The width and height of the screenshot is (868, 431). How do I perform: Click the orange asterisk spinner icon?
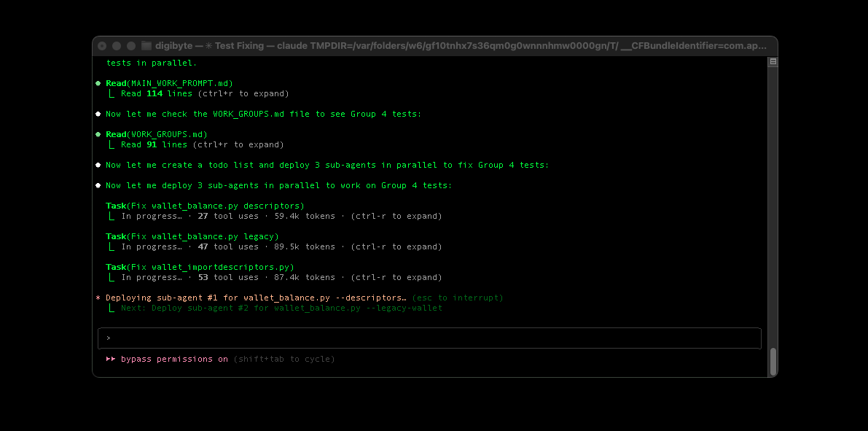click(98, 298)
